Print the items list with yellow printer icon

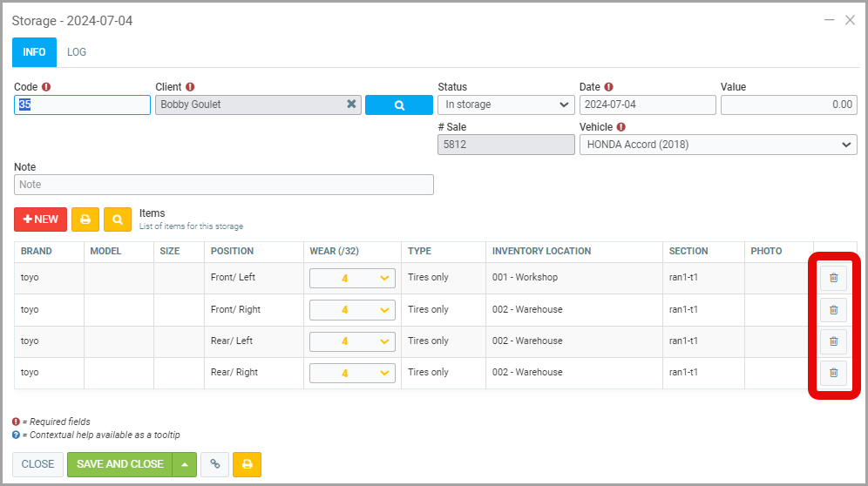point(85,219)
